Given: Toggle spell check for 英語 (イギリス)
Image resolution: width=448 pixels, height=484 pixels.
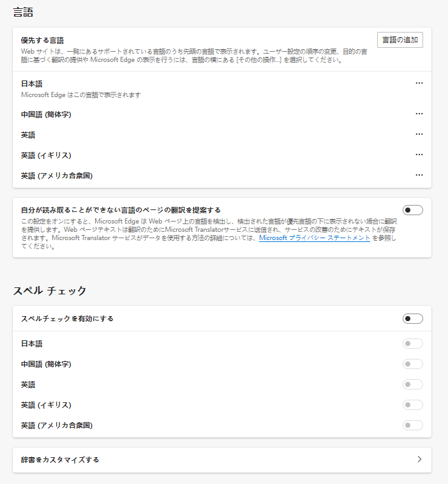Looking at the screenshot, I should point(412,405).
